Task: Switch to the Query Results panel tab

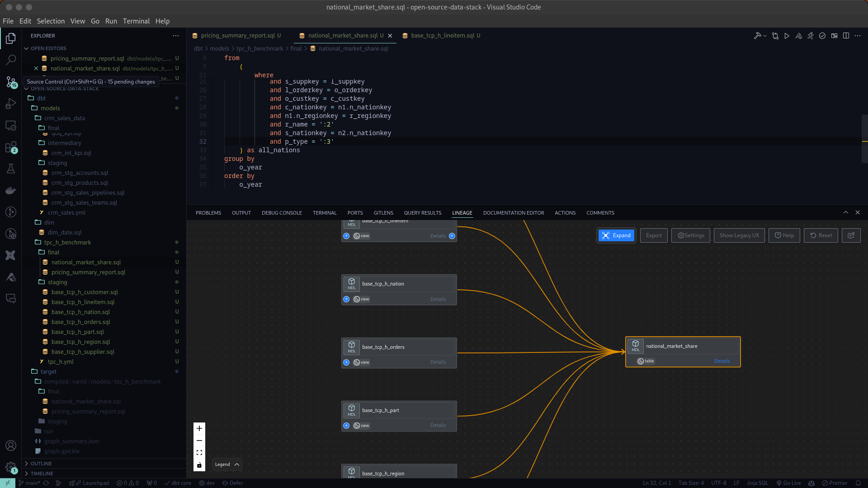Action: click(423, 213)
